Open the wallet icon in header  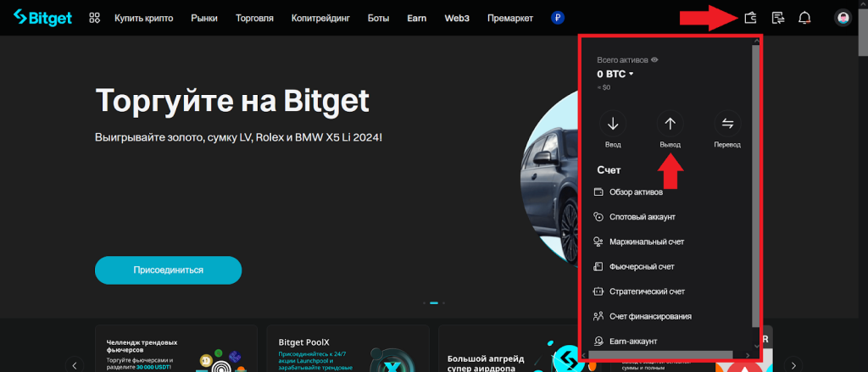click(x=750, y=17)
